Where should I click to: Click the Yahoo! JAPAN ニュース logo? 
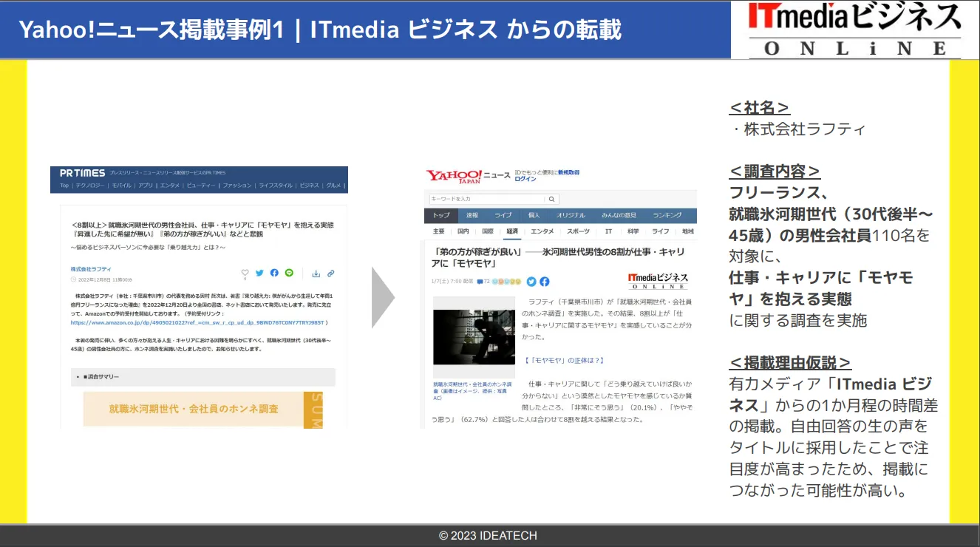click(x=468, y=176)
